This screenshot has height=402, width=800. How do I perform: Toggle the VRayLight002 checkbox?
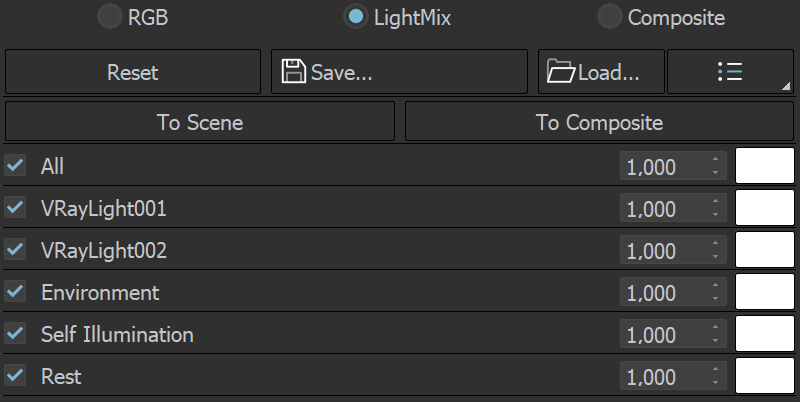(x=16, y=250)
